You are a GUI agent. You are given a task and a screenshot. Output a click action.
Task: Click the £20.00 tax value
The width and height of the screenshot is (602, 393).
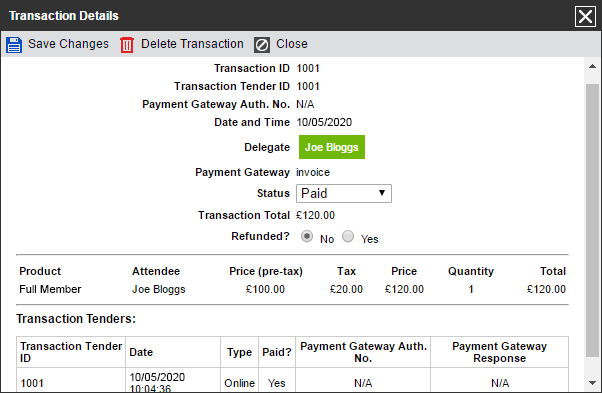click(x=346, y=289)
